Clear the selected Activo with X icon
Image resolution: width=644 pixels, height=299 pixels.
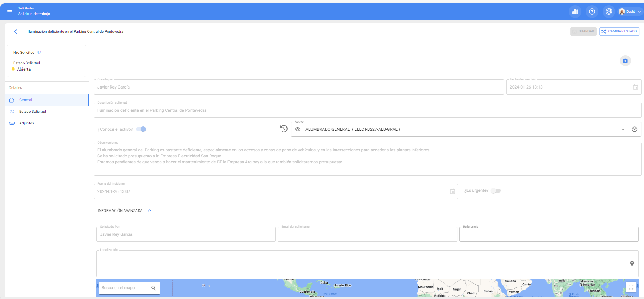tap(634, 129)
